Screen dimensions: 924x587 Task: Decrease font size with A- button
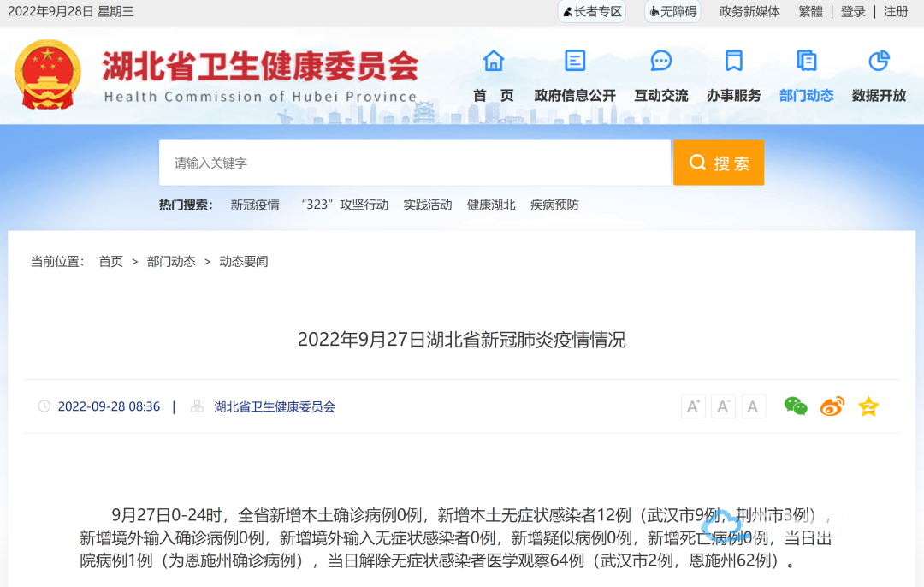[x=723, y=406]
